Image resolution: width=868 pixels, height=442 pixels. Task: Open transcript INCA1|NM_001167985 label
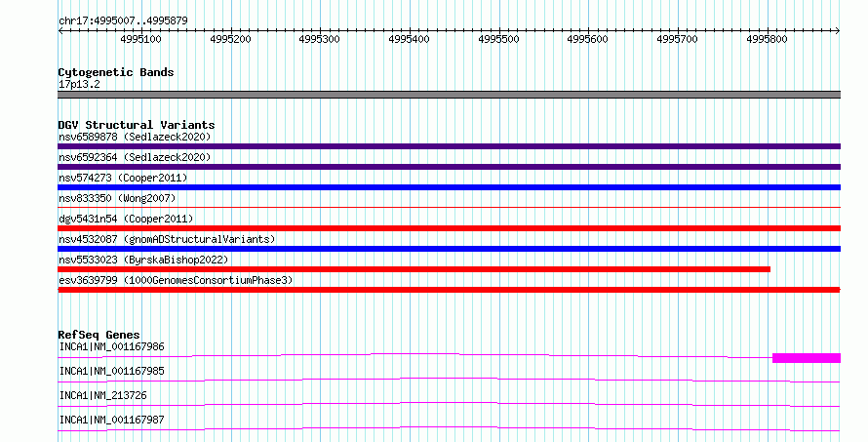pos(111,371)
